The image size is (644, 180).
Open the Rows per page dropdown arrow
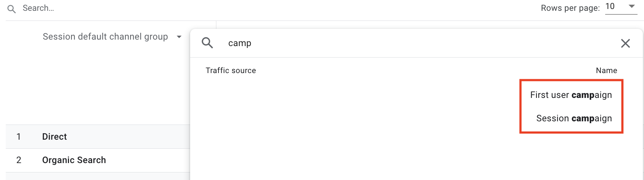(631, 6)
